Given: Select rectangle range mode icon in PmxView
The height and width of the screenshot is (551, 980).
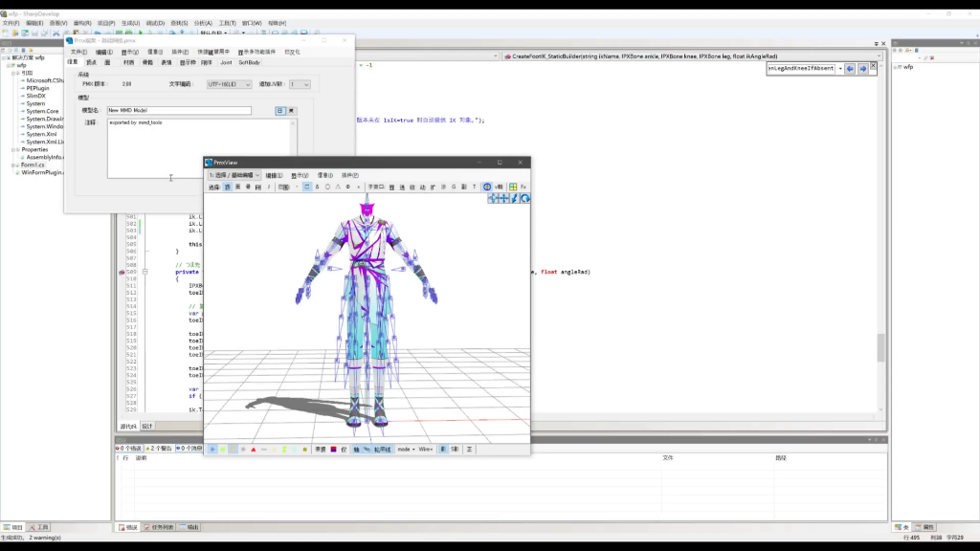Looking at the screenshot, I should point(307,187).
